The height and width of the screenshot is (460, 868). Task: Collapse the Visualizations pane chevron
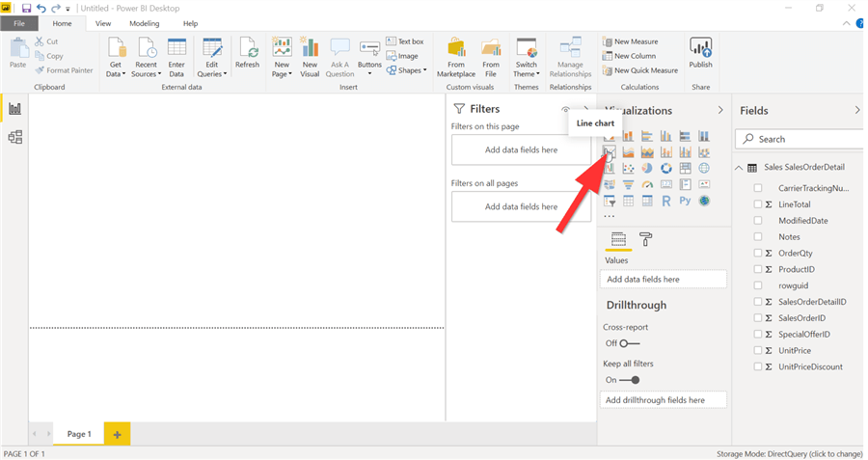pos(720,110)
